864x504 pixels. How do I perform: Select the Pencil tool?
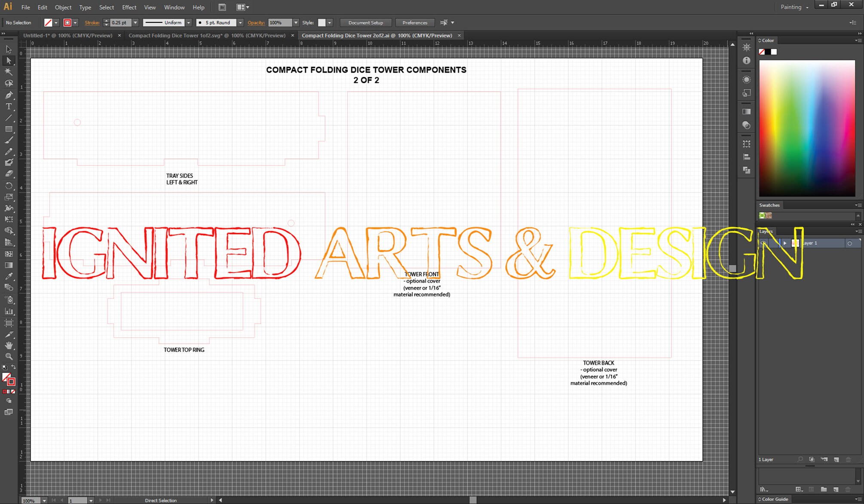tap(9, 151)
